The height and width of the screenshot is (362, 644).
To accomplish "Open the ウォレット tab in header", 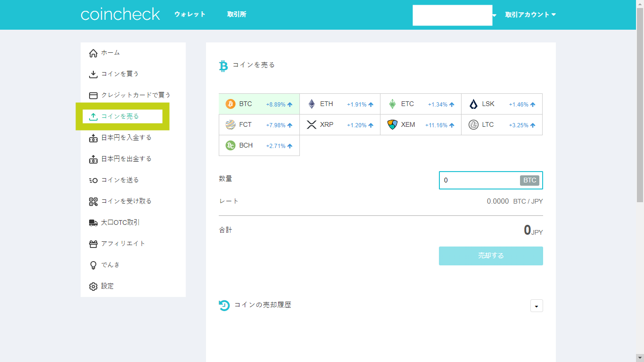I will [x=190, y=14].
